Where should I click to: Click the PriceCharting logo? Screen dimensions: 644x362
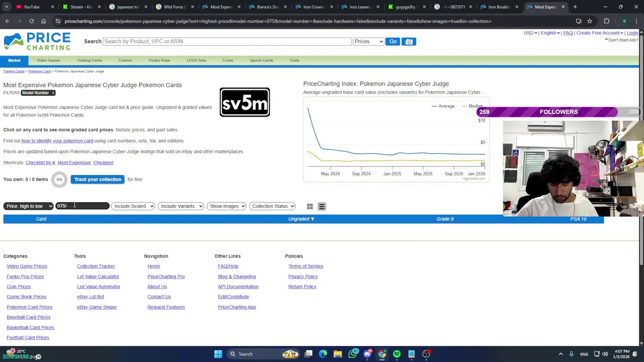pos(37,41)
